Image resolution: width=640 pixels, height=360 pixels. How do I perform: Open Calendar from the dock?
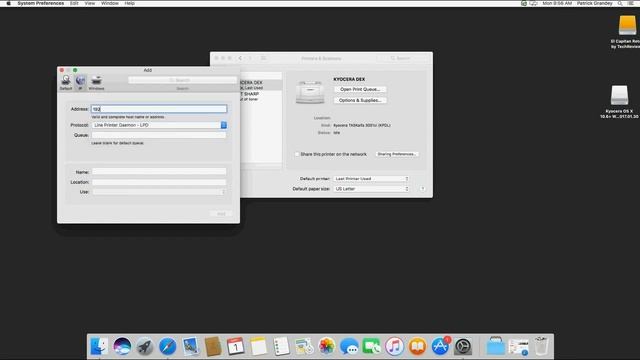click(236, 347)
